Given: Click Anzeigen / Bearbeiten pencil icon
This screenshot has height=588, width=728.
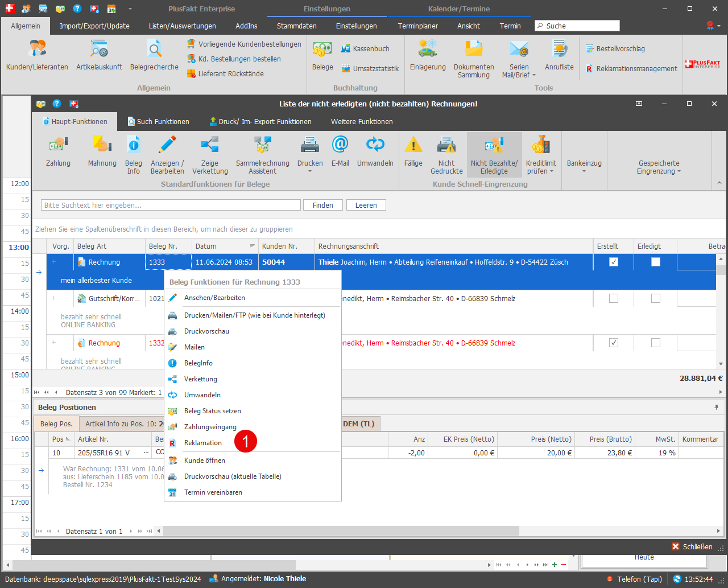Looking at the screenshot, I should 167,155.
